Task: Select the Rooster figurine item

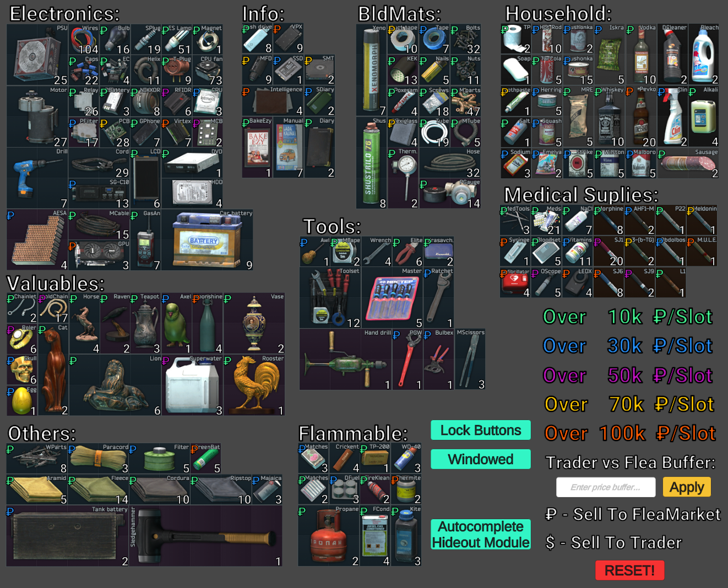Action: pos(254,385)
